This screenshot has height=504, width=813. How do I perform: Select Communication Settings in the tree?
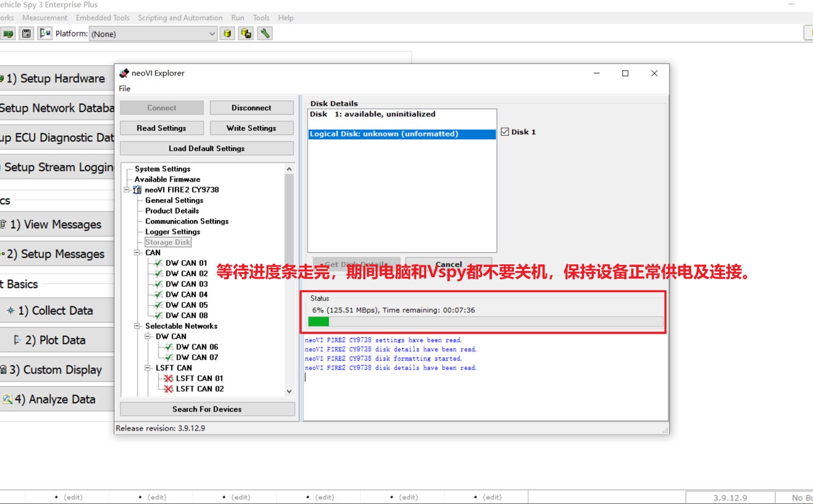pyautogui.click(x=187, y=221)
